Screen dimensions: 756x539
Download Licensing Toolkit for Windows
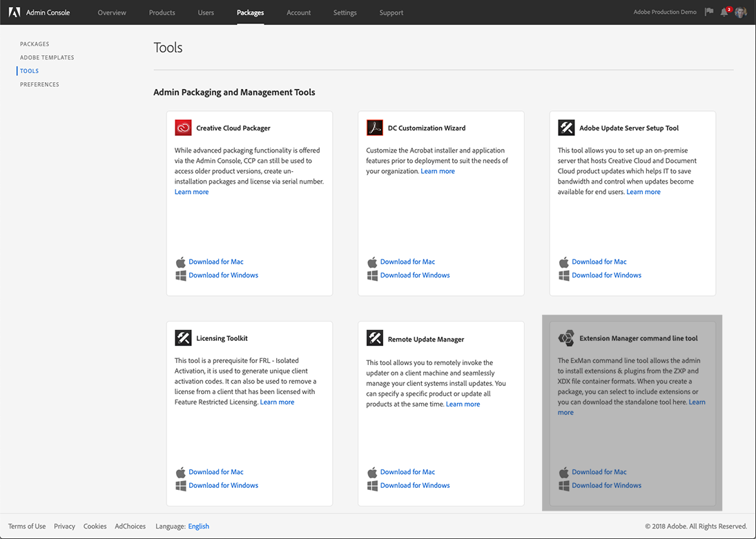pyautogui.click(x=223, y=485)
